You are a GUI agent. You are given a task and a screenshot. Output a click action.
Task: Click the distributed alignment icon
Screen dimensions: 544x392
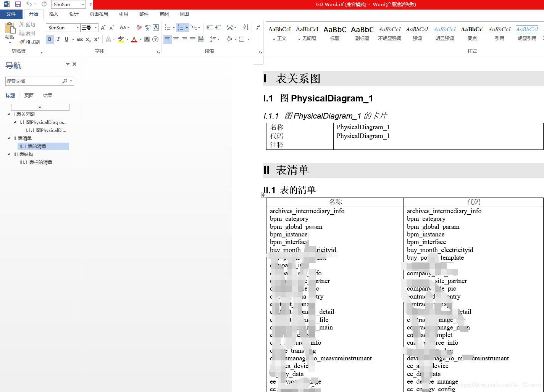coord(201,39)
